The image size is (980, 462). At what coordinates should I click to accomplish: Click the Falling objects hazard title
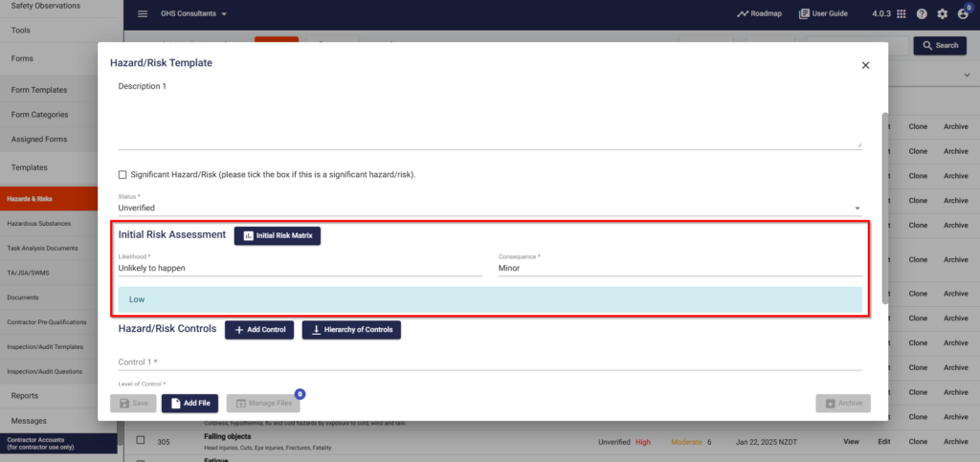click(x=228, y=436)
